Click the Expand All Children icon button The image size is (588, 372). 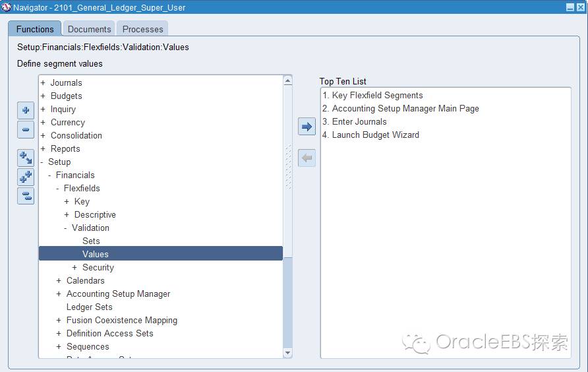[x=26, y=158]
